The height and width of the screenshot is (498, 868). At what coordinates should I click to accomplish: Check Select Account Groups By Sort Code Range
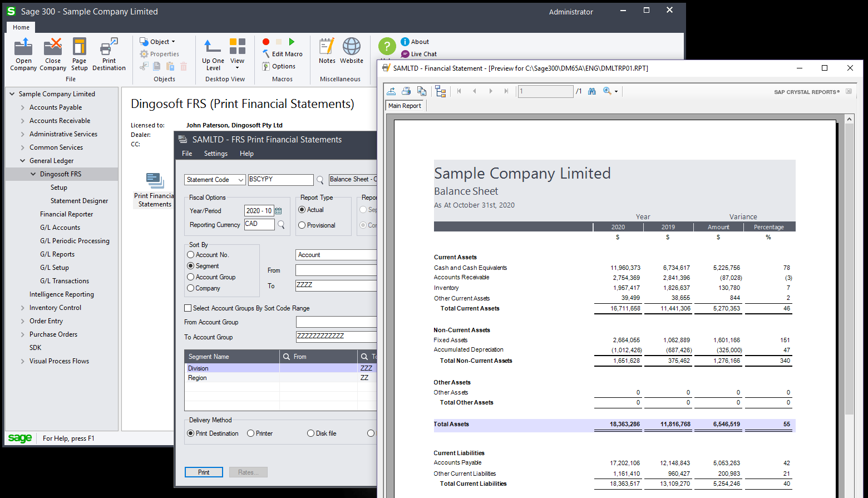click(x=188, y=308)
